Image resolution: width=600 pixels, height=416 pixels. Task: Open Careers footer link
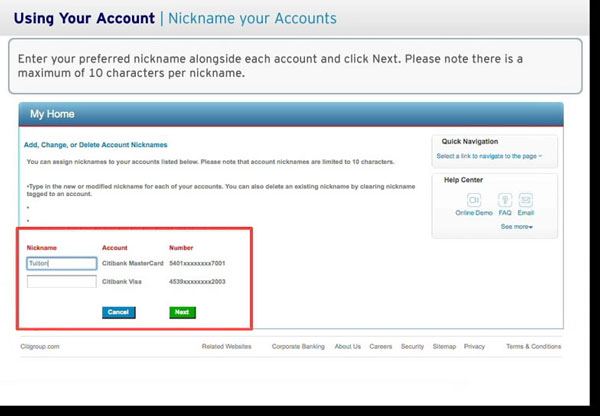point(381,346)
